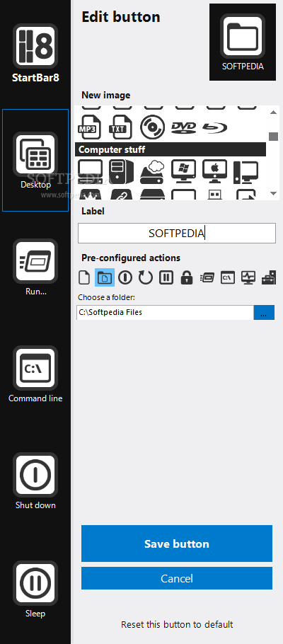Click the Cancel button

point(177,578)
